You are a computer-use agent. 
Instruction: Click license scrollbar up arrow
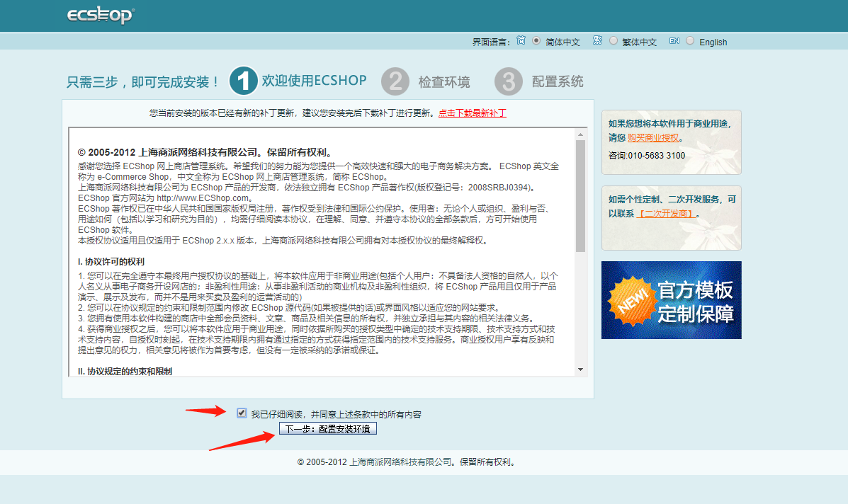[580, 134]
